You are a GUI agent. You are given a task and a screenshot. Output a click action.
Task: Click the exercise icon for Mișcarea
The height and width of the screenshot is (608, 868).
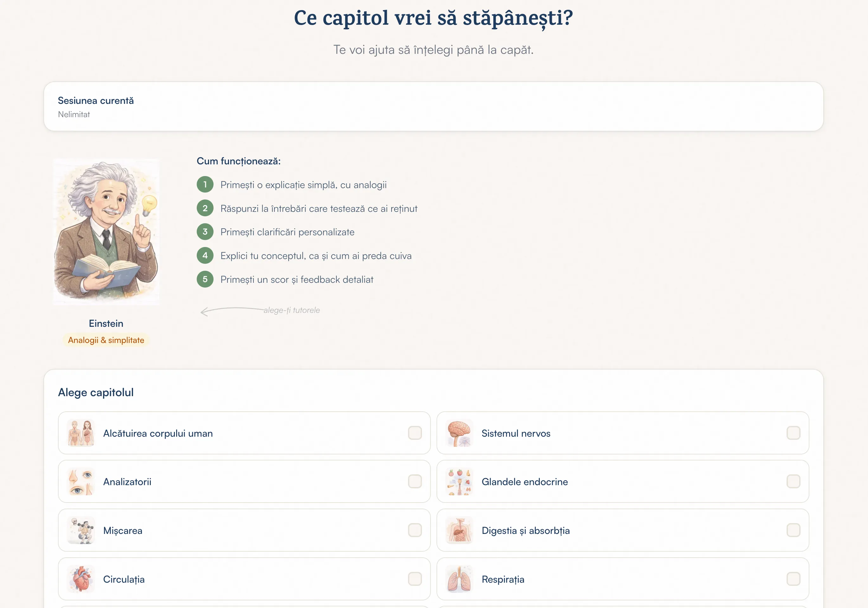click(81, 530)
